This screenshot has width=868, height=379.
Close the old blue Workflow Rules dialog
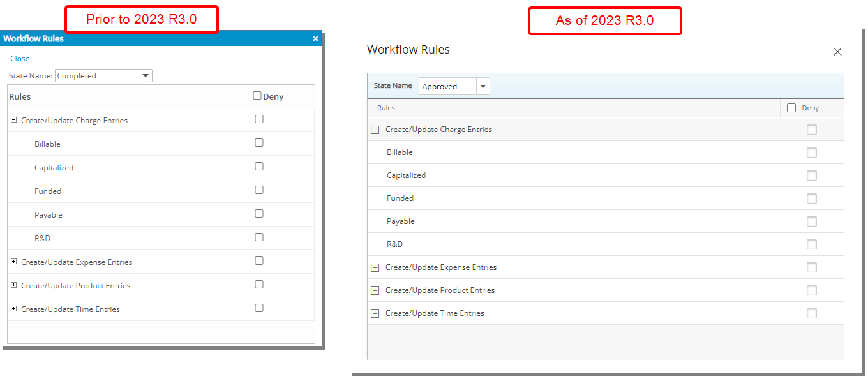[315, 39]
